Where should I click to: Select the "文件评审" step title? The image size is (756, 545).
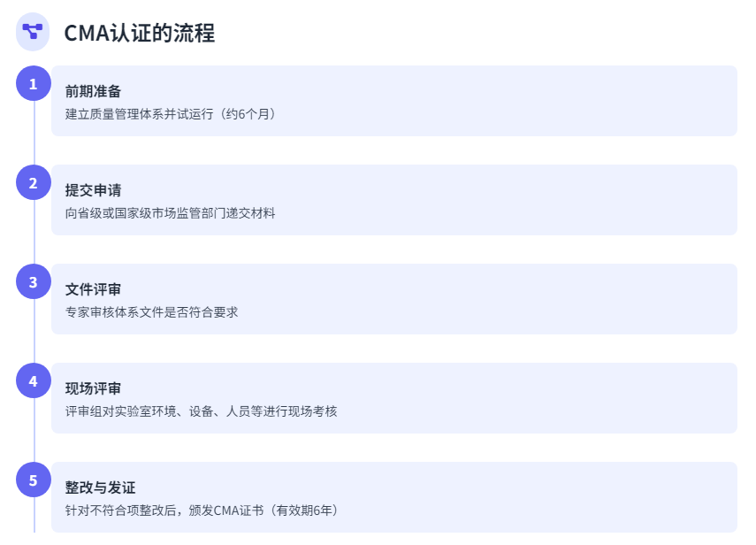(x=93, y=289)
